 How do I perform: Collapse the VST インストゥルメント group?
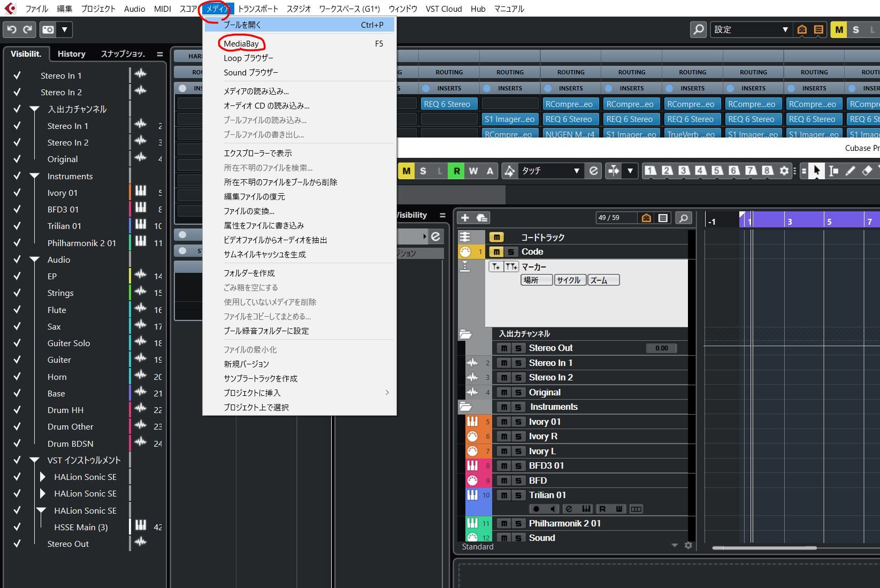pyautogui.click(x=35, y=460)
